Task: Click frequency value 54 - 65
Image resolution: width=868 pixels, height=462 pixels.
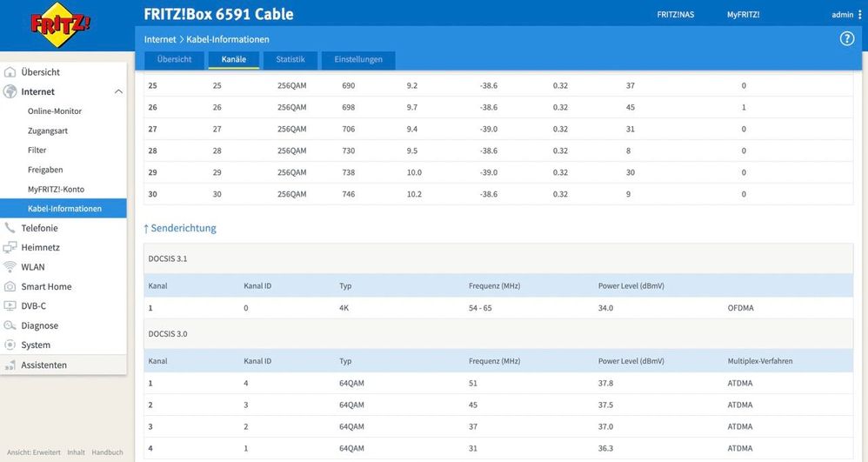Action: (480, 308)
